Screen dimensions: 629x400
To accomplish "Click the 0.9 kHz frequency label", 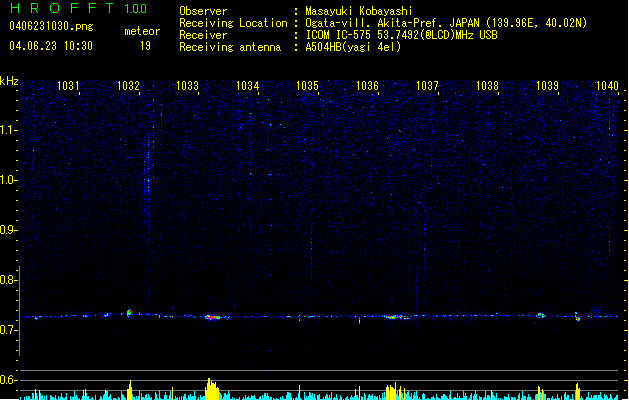I will coord(9,230).
